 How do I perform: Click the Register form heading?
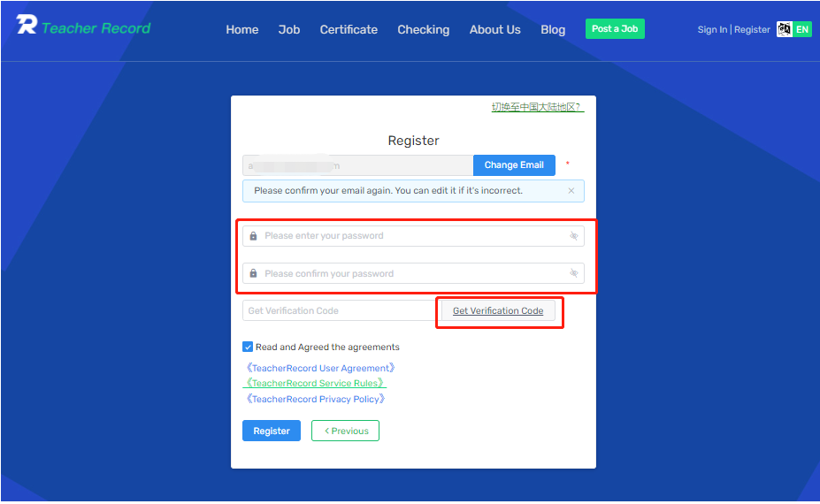pyautogui.click(x=413, y=141)
